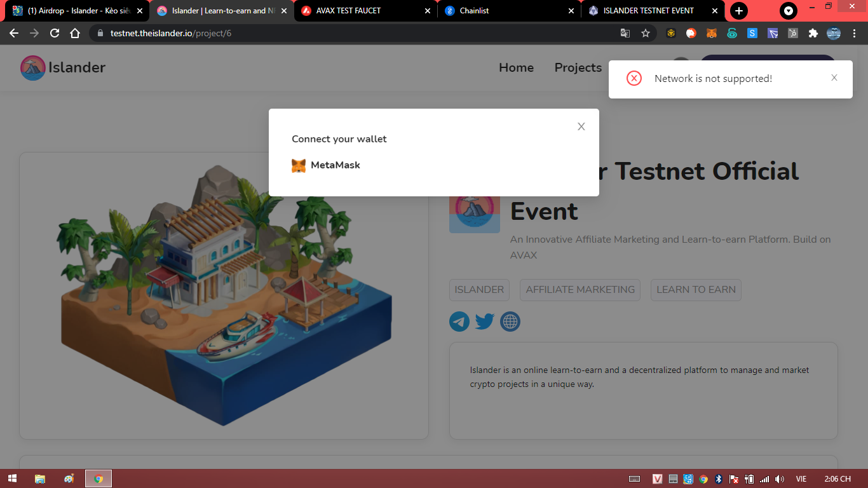Click the battery tray icon
The width and height of the screenshot is (868, 488).
(x=749, y=479)
